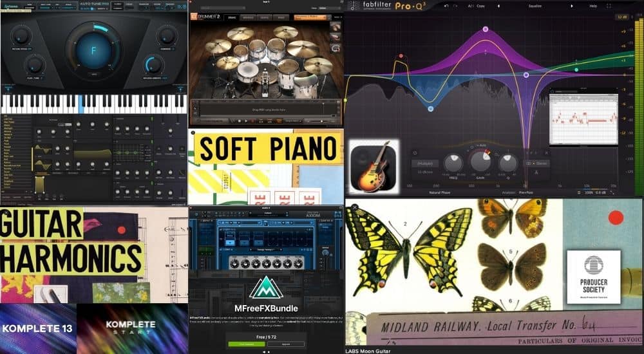Click the play button in EZdrummer transport

tap(245, 121)
